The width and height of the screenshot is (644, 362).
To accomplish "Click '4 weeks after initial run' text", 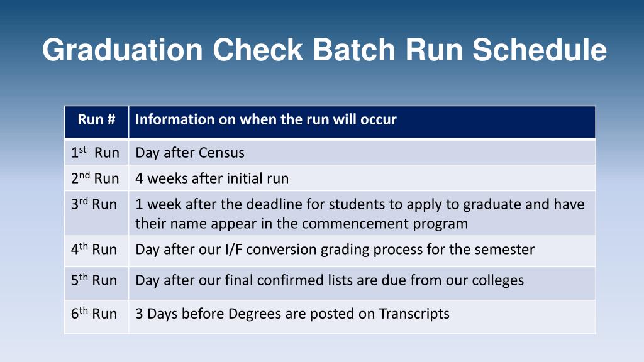I will (x=212, y=178).
